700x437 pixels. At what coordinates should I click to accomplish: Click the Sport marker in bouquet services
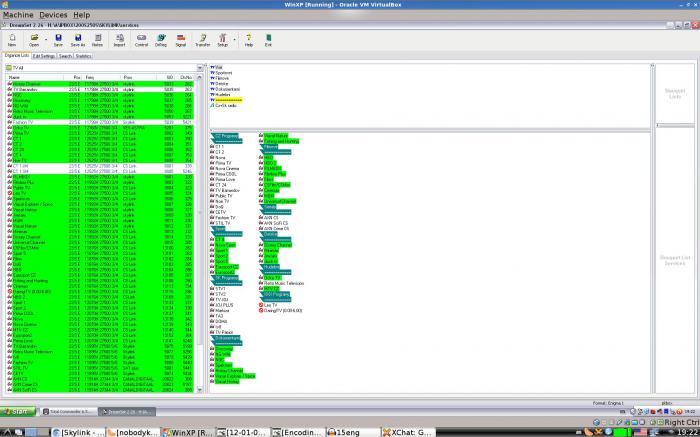[220, 229]
